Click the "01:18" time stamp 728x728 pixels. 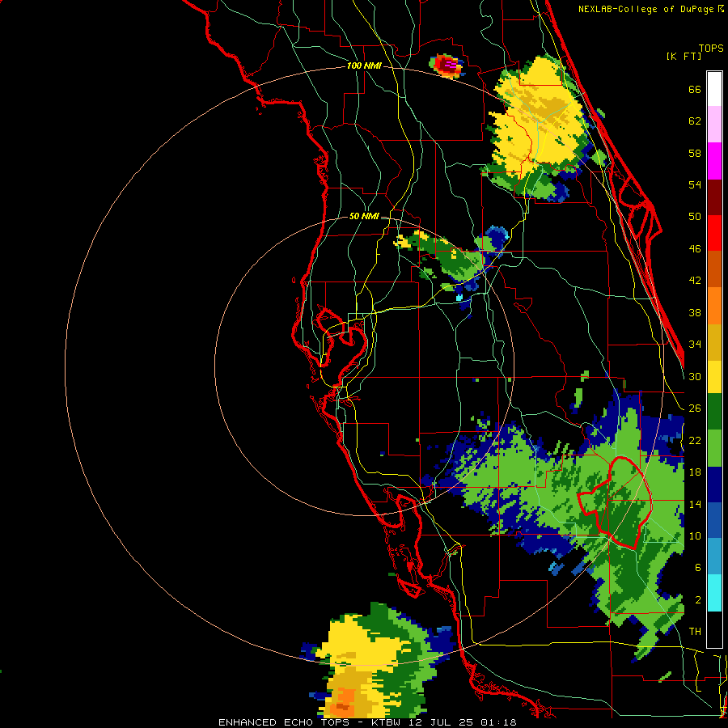pyautogui.click(x=499, y=722)
